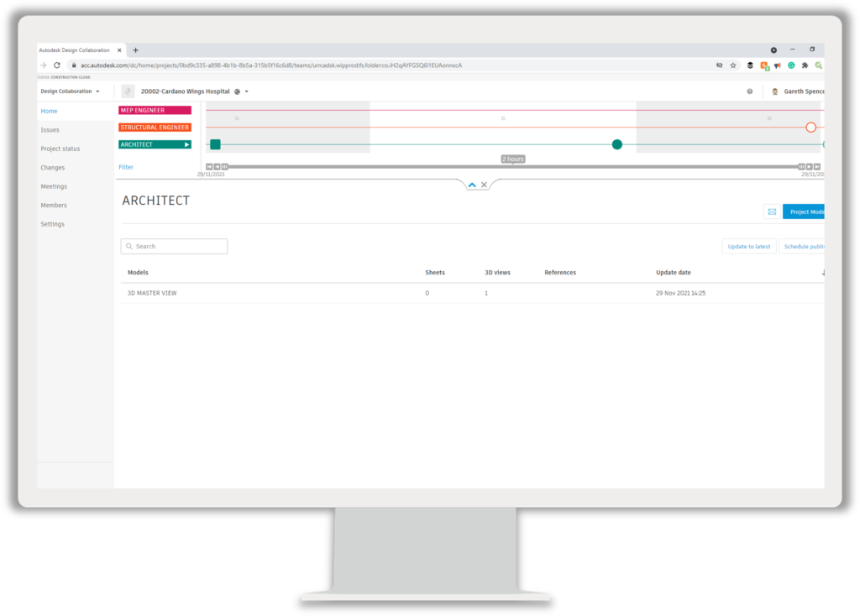Select the MEP ENGINEER team swimlane
Image resolution: width=860 pixels, height=616 pixels.
tap(155, 110)
